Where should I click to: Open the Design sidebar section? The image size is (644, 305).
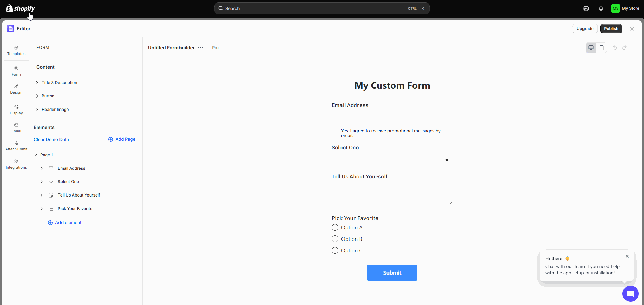tap(16, 89)
